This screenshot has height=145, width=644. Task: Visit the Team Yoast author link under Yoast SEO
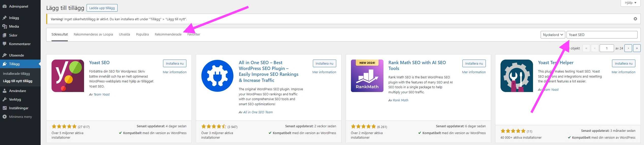pyautogui.click(x=102, y=95)
